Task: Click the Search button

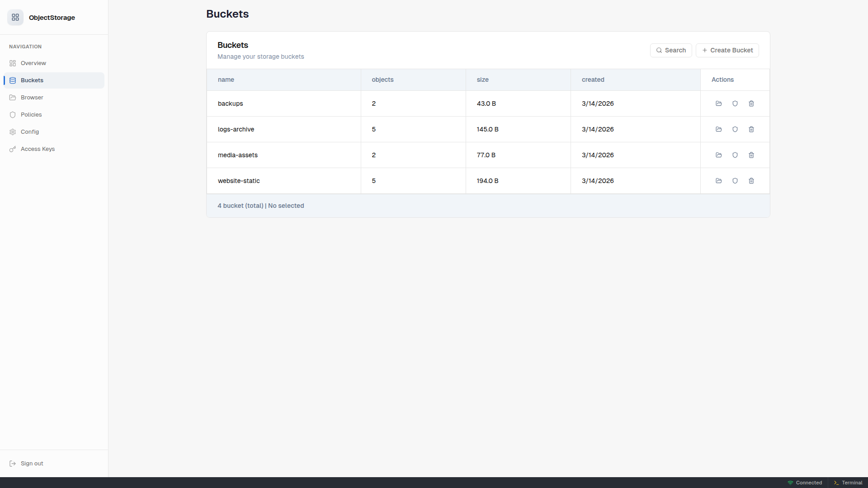Action: pos(671,50)
